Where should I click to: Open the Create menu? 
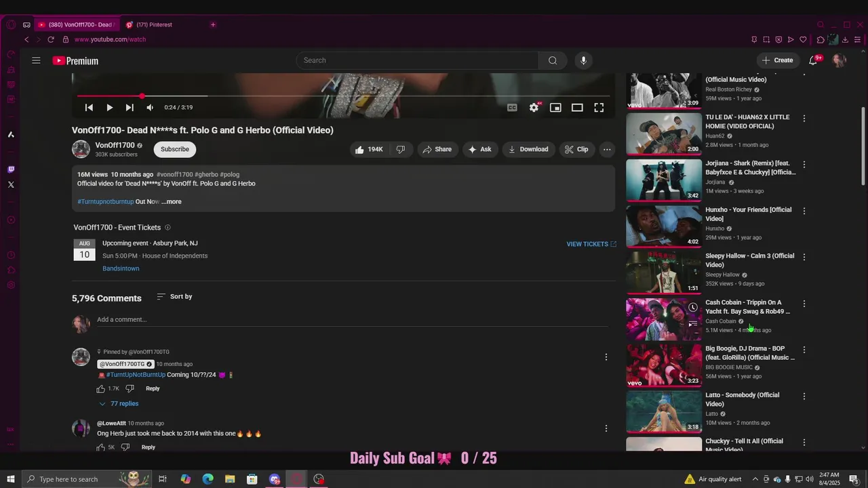(x=777, y=60)
